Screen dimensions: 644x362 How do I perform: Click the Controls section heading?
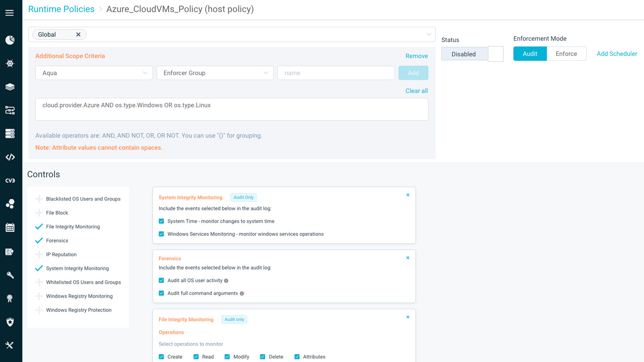[x=43, y=174]
